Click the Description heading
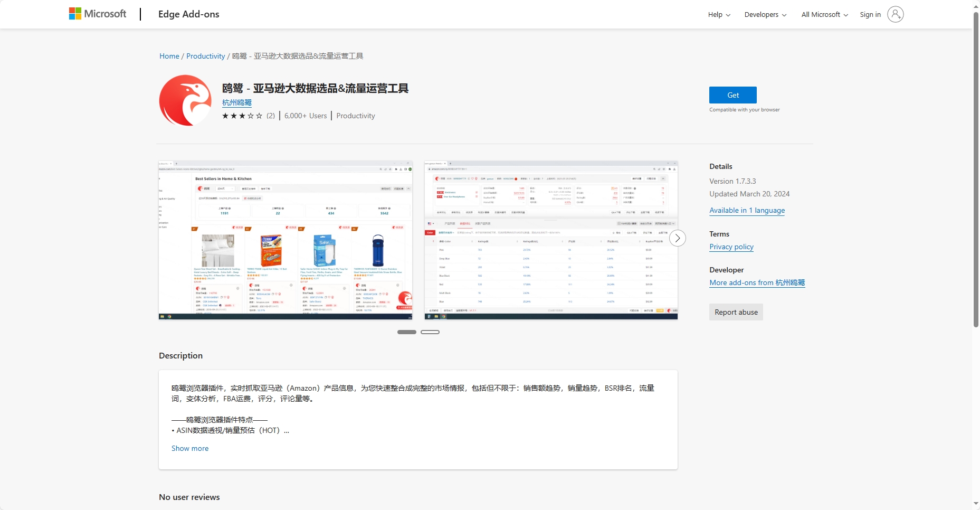The width and height of the screenshot is (980, 510). [181, 356]
